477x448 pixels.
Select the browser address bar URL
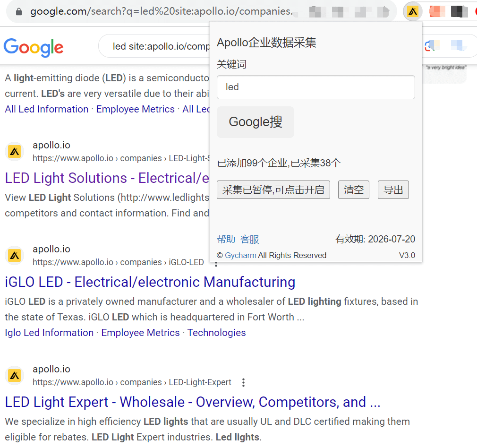161,11
